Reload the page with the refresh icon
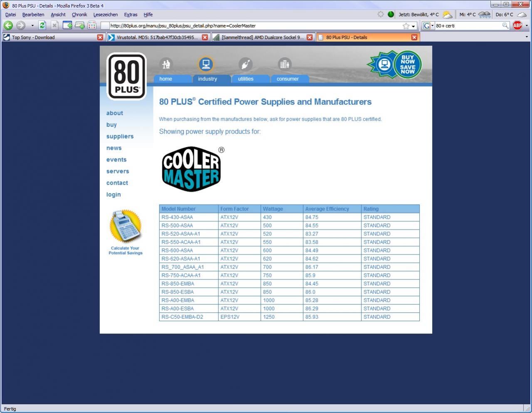Image resolution: width=532 pixels, height=413 pixels. tap(42, 25)
